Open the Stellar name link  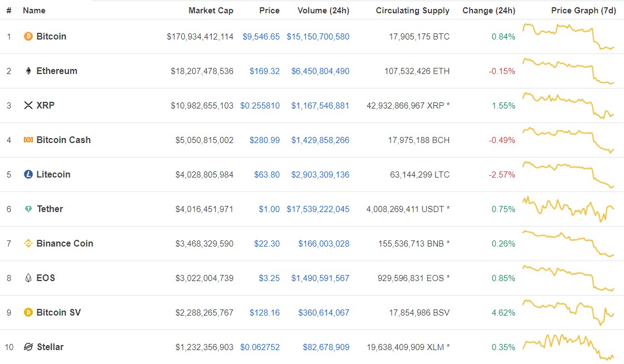click(50, 347)
